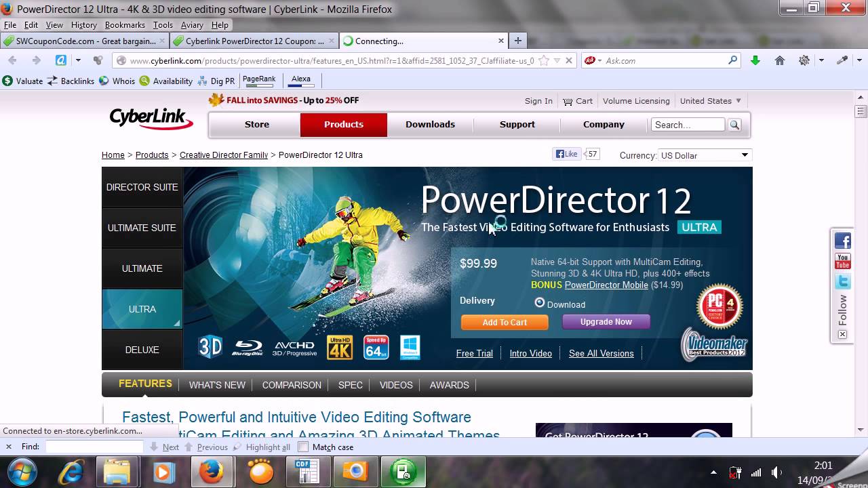Viewport: 868px width, 488px height.
Task: Click the 3D feature badge
Action: [x=210, y=347]
